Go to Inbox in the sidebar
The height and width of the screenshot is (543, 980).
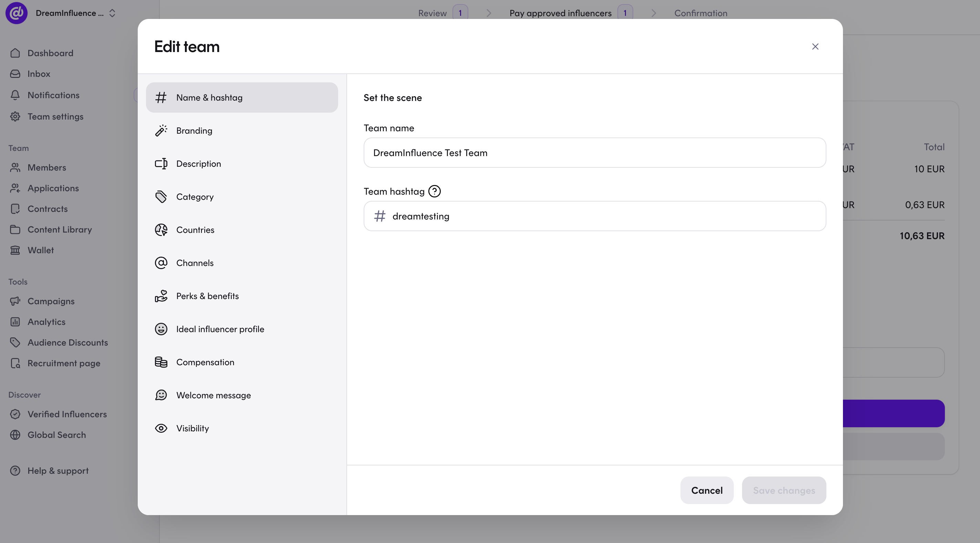click(39, 73)
